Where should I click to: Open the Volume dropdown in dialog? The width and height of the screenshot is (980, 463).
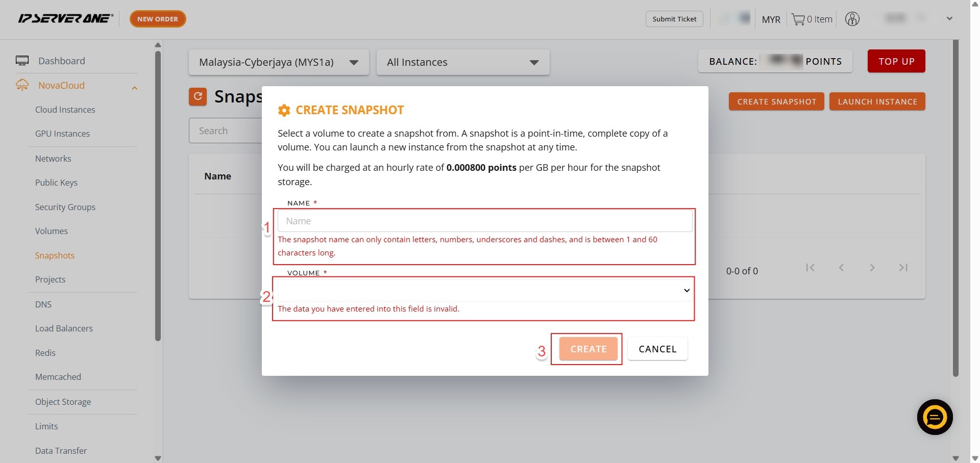(484, 290)
